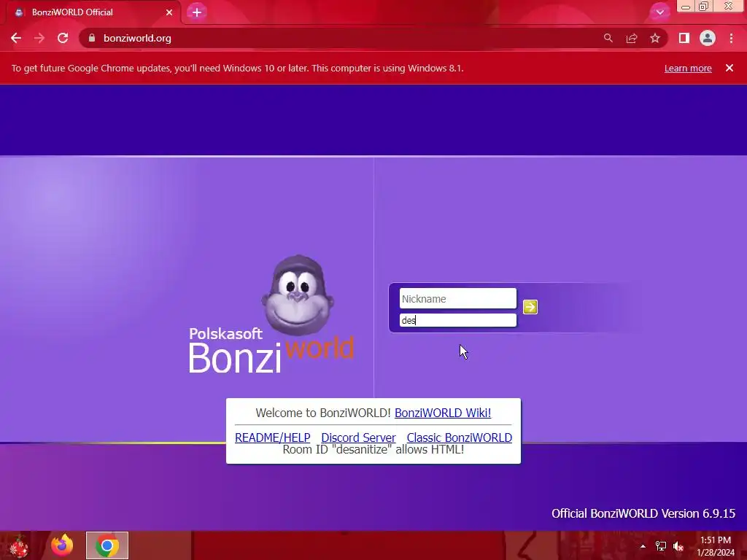Click 'Room ID "desanitize" allows HTML!' text
The height and width of the screenshot is (560, 747).
coord(373,449)
